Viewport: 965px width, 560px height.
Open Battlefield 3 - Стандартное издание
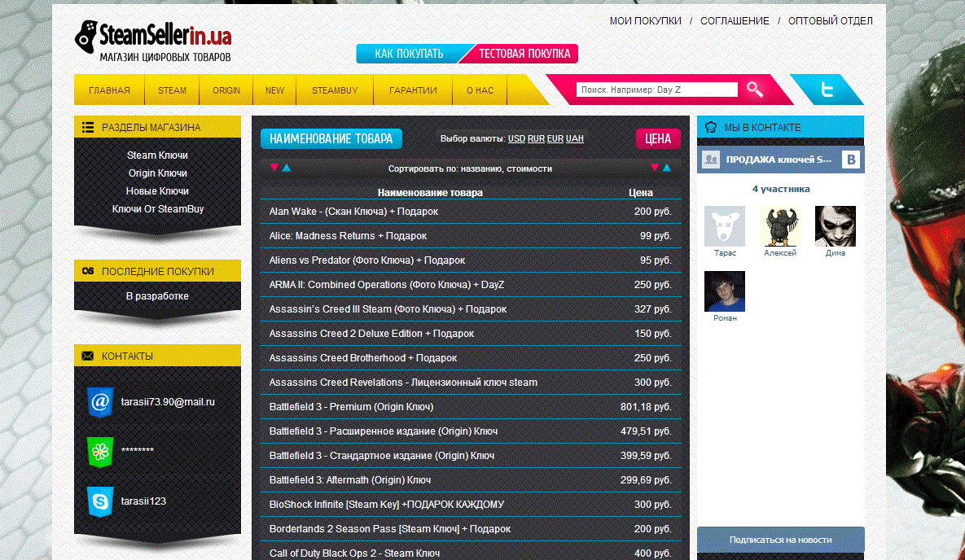pos(471,456)
